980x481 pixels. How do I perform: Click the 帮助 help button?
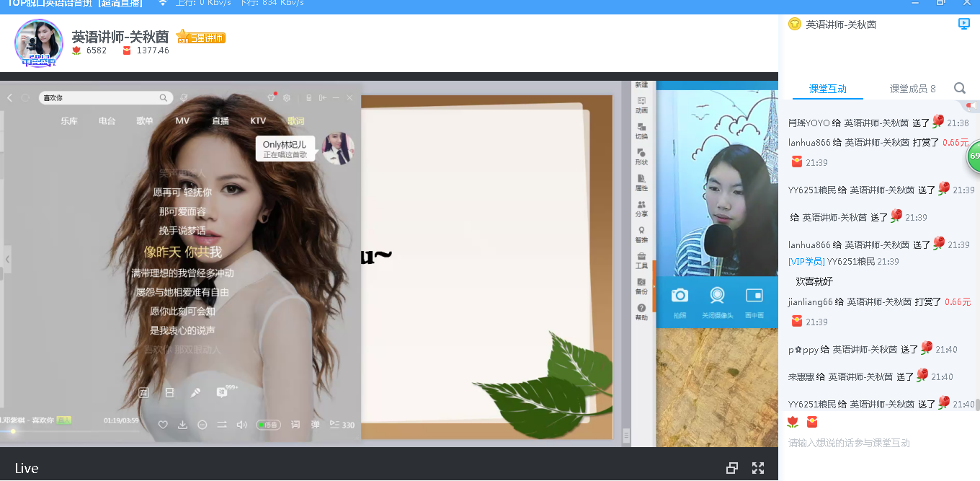[x=641, y=312]
